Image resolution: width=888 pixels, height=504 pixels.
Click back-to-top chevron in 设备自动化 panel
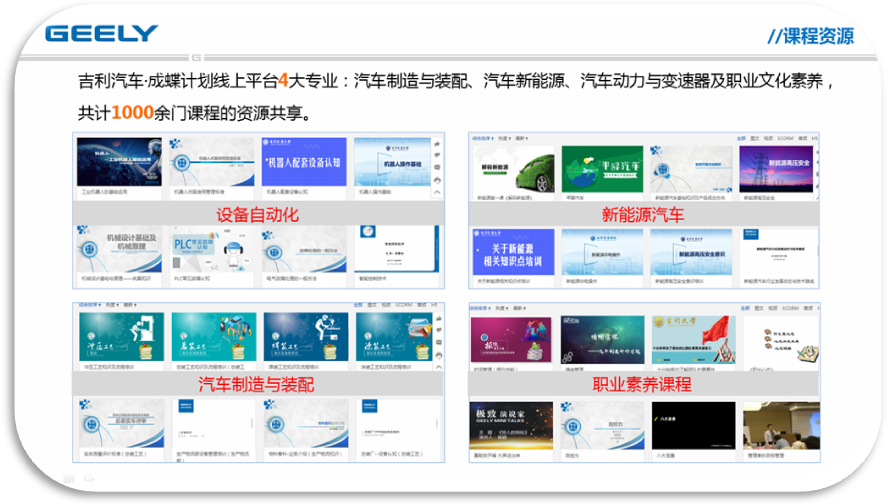coord(437,193)
